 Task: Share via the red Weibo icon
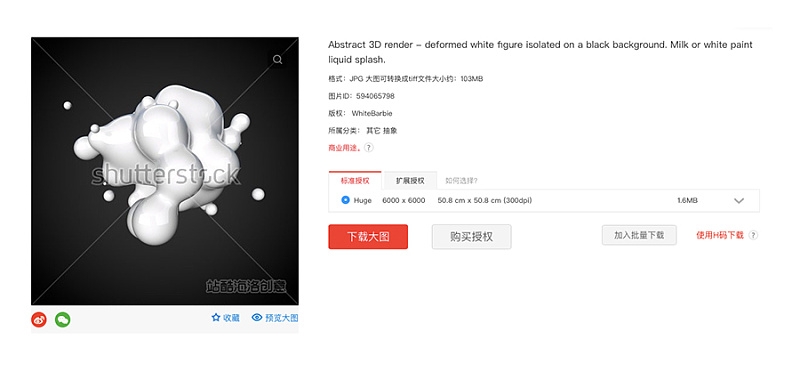click(x=39, y=320)
